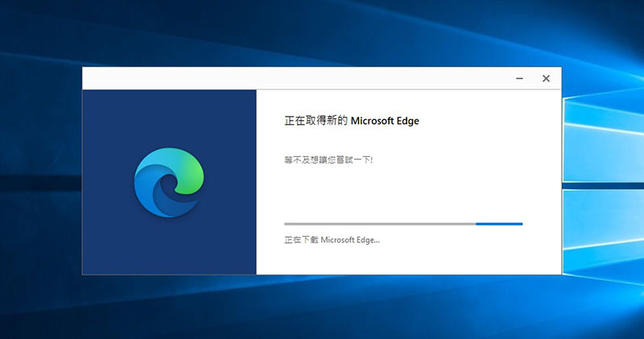Click the Microsoft Edge logo icon
This screenshot has height=339, width=644.
pyautogui.click(x=169, y=183)
